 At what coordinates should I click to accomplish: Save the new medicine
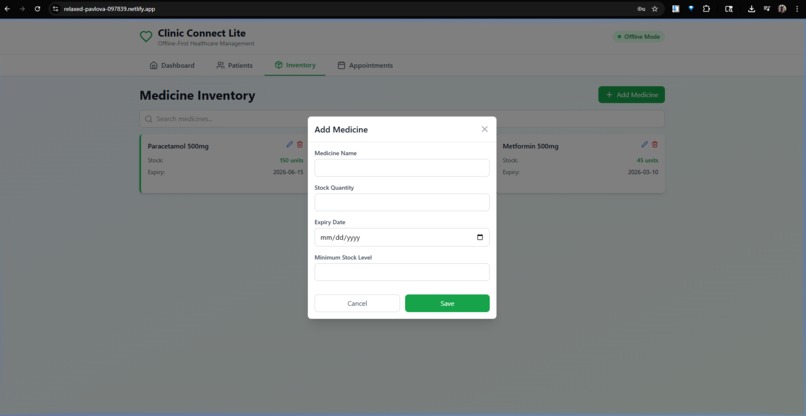coord(447,303)
